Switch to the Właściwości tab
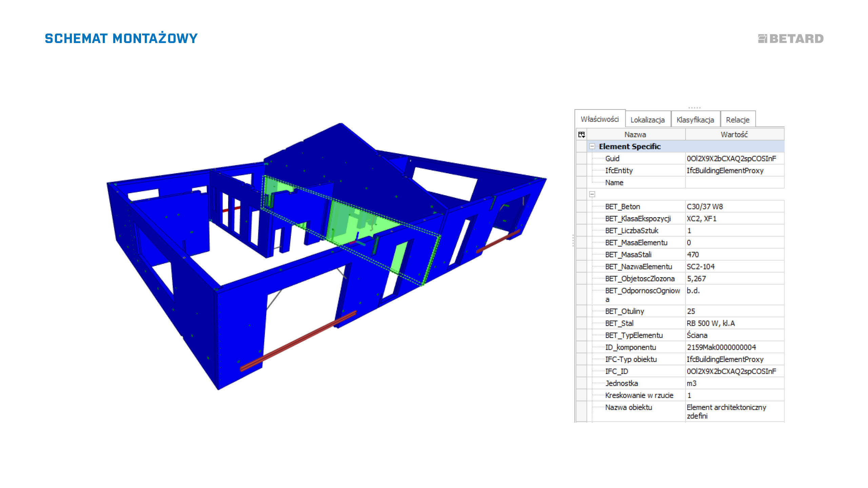The image size is (868, 488). (599, 119)
